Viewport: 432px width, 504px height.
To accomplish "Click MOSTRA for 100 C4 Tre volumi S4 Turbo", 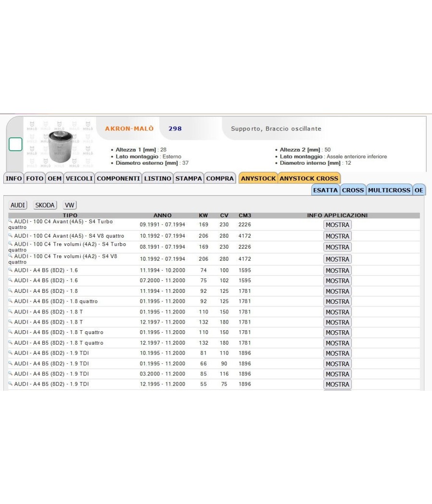I will pyautogui.click(x=337, y=247).
